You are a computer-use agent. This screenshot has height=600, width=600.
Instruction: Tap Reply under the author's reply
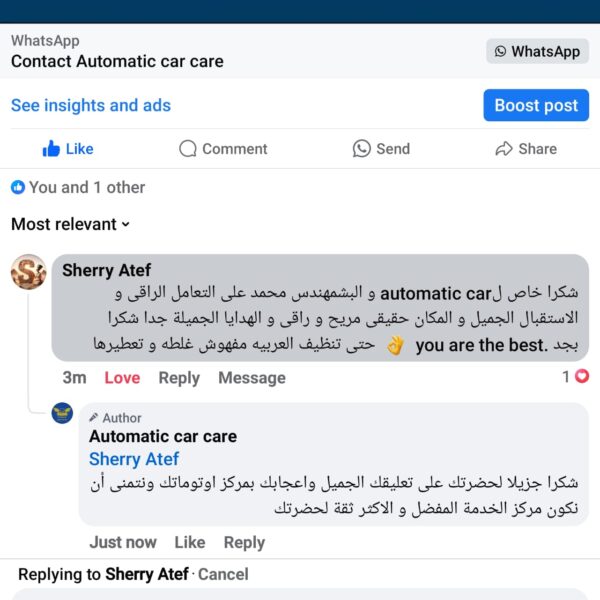click(244, 542)
